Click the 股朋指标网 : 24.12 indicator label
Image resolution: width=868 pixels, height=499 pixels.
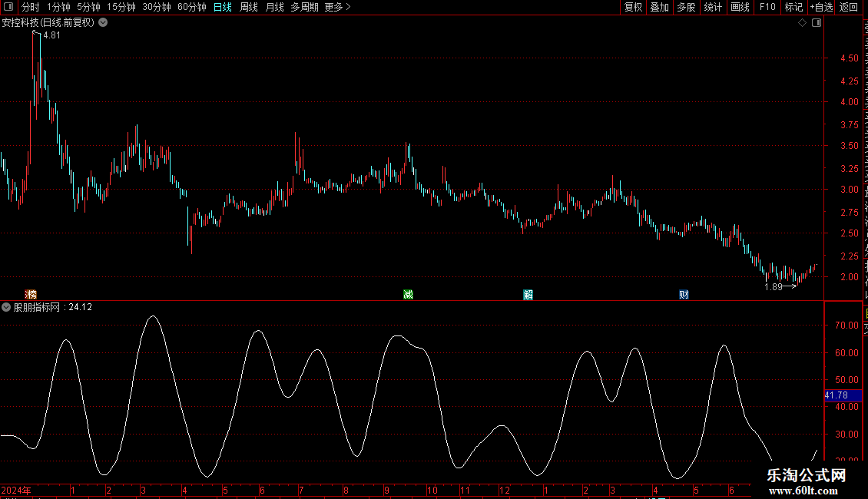pos(52,307)
